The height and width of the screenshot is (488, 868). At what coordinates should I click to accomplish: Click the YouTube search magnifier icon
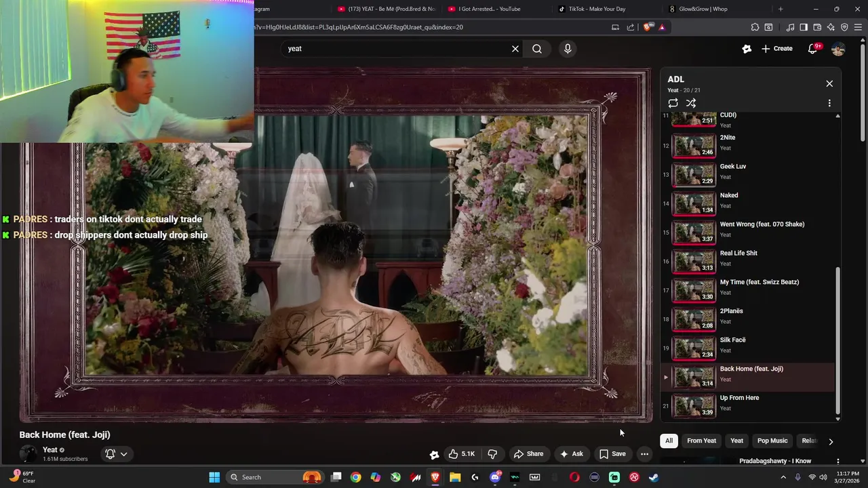(x=536, y=49)
